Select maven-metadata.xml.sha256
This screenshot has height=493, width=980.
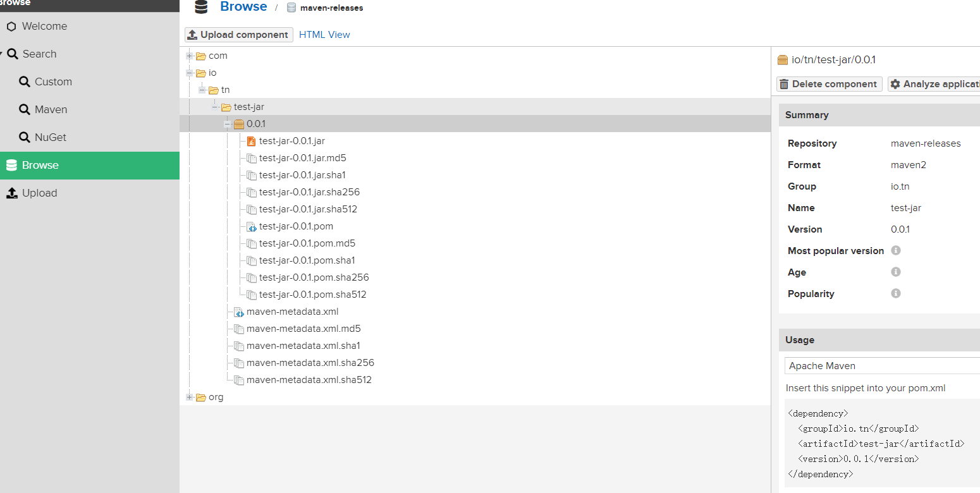coord(310,363)
